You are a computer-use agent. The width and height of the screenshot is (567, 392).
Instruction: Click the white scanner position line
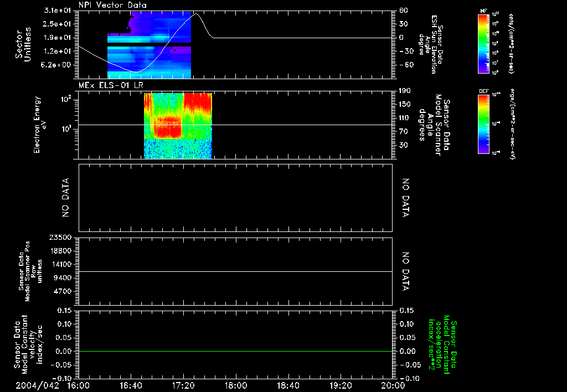(x=235, y=271)
